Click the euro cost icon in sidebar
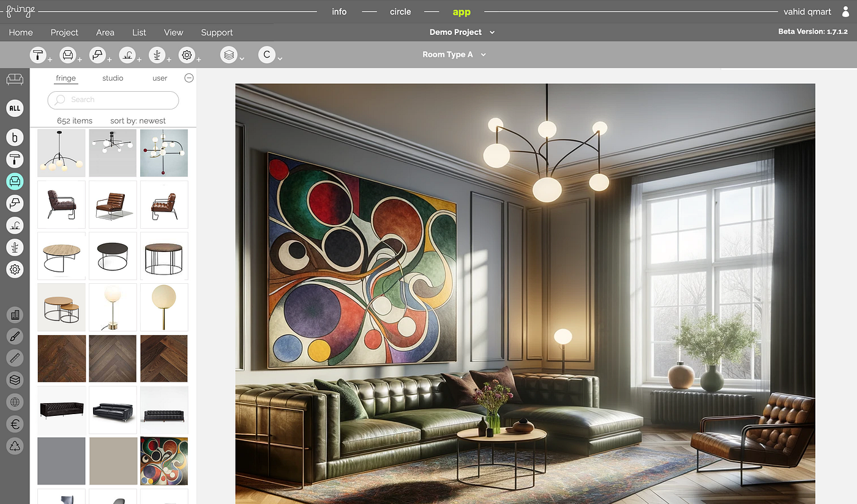 15,424
